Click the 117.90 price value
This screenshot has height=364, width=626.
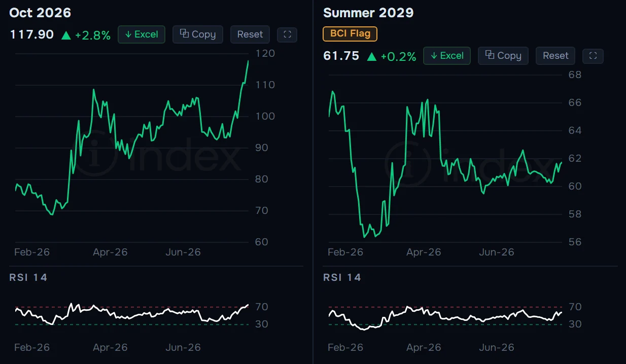pos(31,34)
